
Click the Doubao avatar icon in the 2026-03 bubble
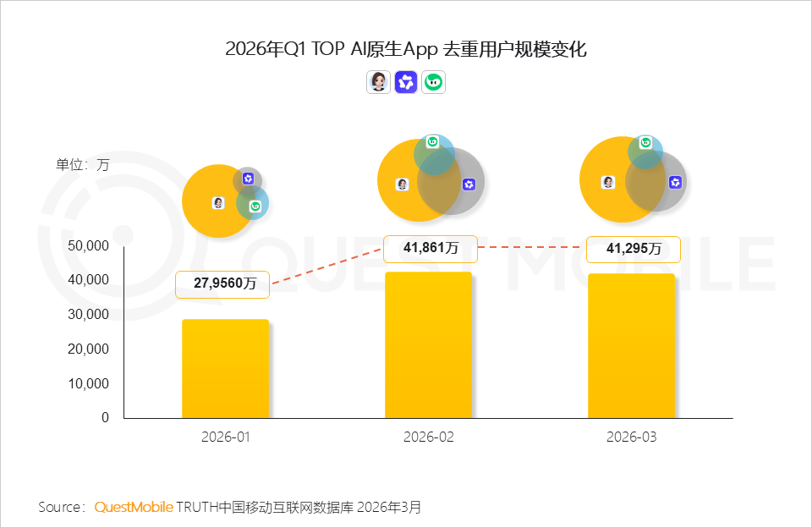click(610, 181)
